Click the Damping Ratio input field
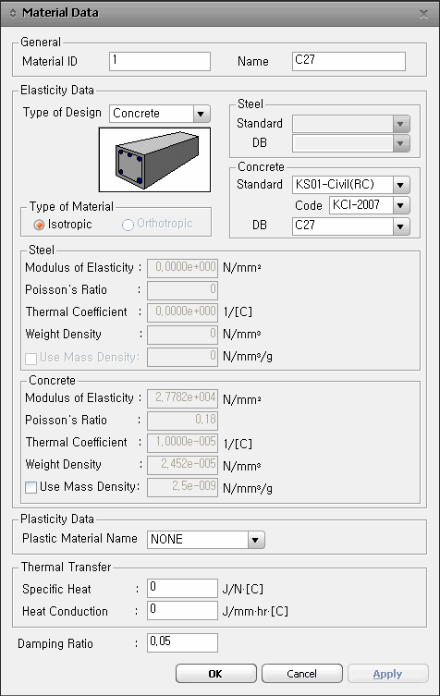 click(182, 643)
